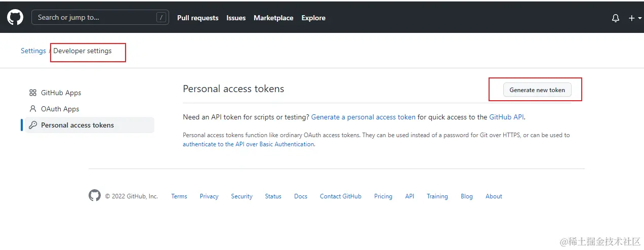
Task: Open the plus create-new dropdown
Action: click(635, 18)
